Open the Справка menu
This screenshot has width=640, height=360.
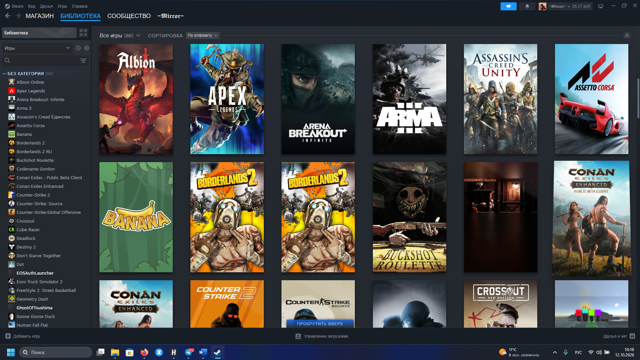point(79,6)
